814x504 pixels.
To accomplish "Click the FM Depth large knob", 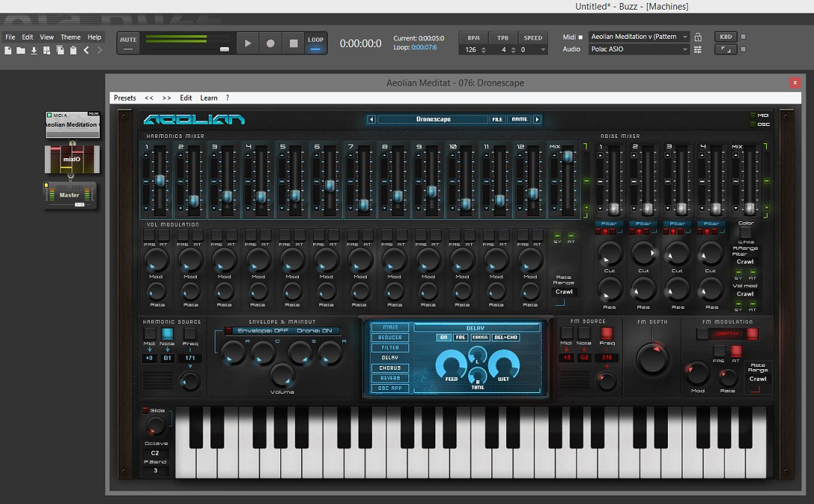I will coord(652,359).
